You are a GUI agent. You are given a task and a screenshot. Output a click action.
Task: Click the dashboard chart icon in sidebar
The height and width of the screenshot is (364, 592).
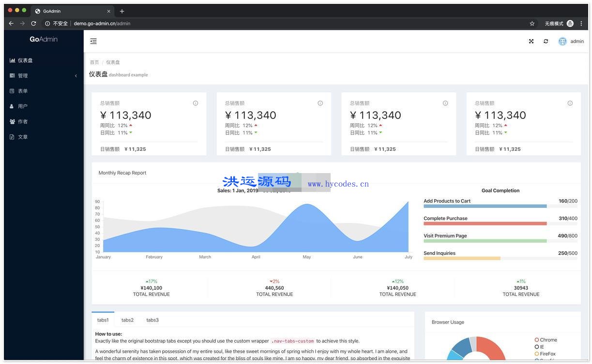pyautogui.click(x=12, y=60)
